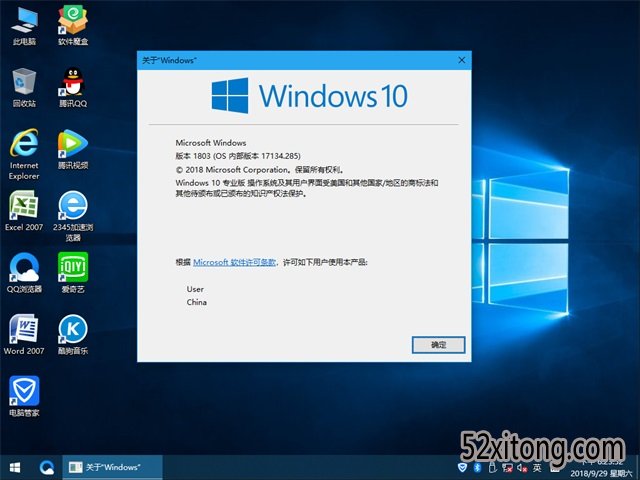Select the 腾讯视频 desktop icon
Screen dimensions: 640x480
(73, 150)
